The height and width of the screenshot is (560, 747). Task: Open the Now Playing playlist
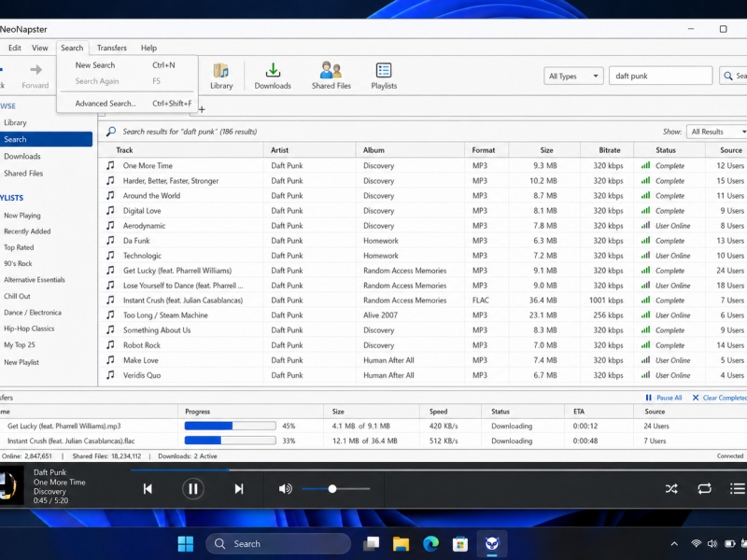(22, 216)
